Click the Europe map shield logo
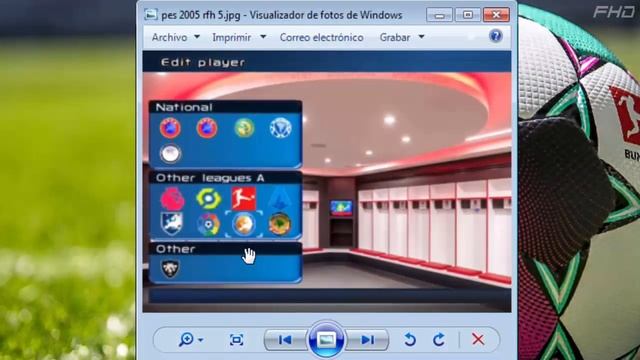 (x=171, y=223)
